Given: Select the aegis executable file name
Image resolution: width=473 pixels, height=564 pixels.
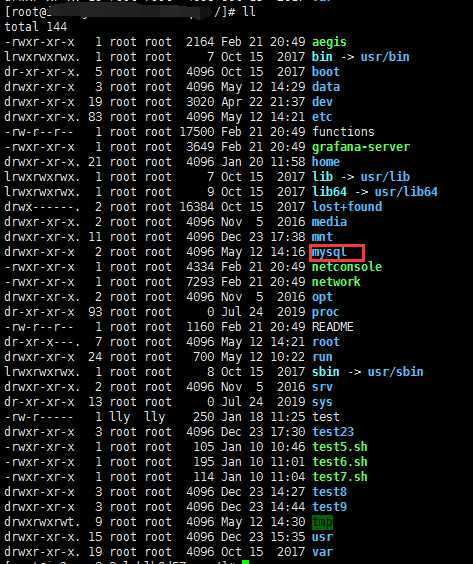Looking at the screenshot, I should click(x=329, y=42).
